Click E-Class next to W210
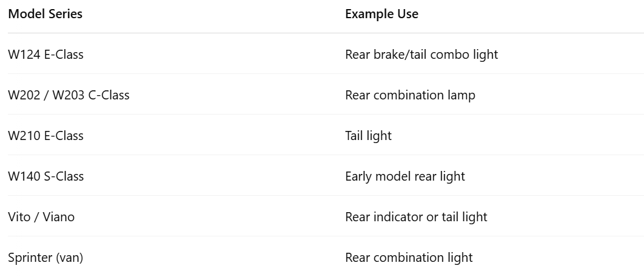 64,136
